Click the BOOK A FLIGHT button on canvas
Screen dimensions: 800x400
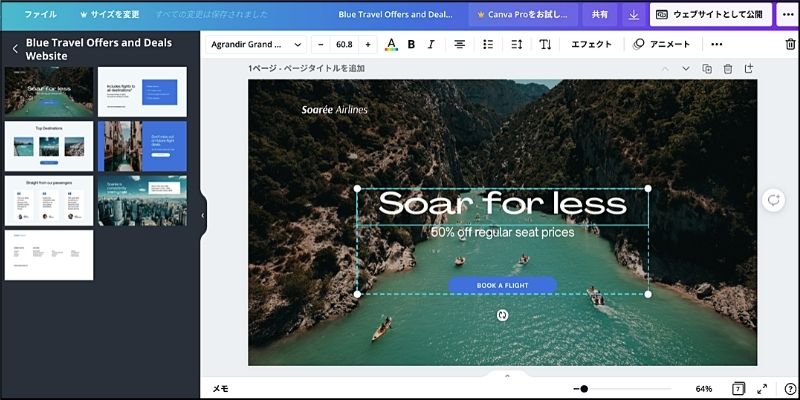click(503, 285)
